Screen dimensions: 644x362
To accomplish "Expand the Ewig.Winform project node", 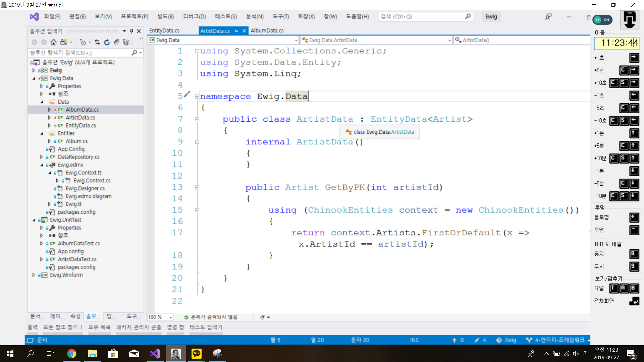I will [34, 275].
